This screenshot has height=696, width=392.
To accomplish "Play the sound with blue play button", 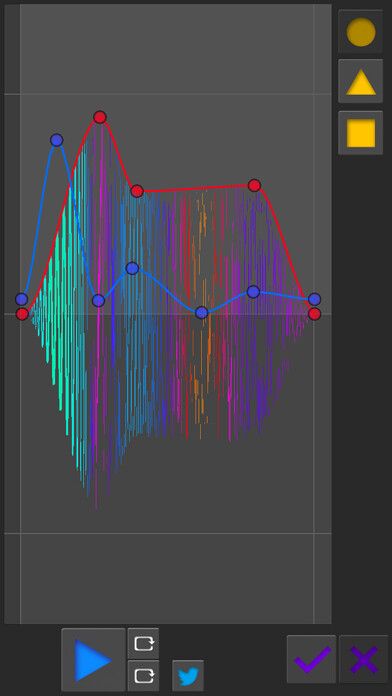I will pyautogui.click(x=93, y=660).
